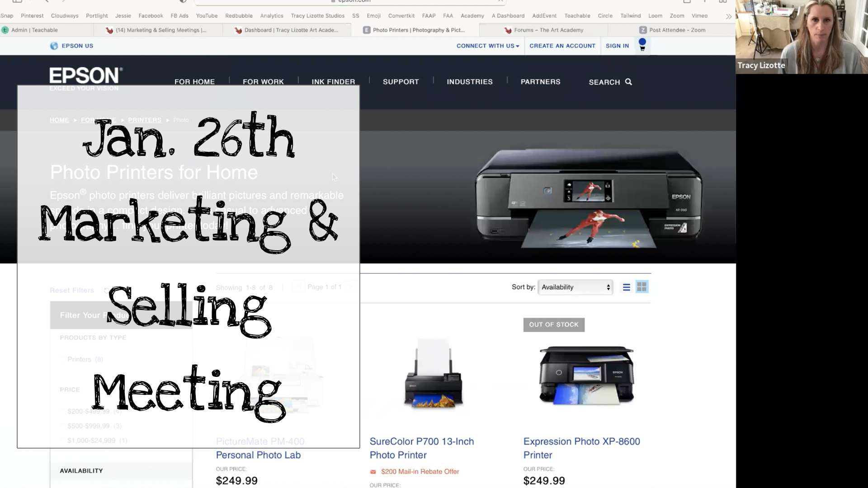Open the Analytics bookmark
Viewport: 868px width, 488px height.
point(272,16)
